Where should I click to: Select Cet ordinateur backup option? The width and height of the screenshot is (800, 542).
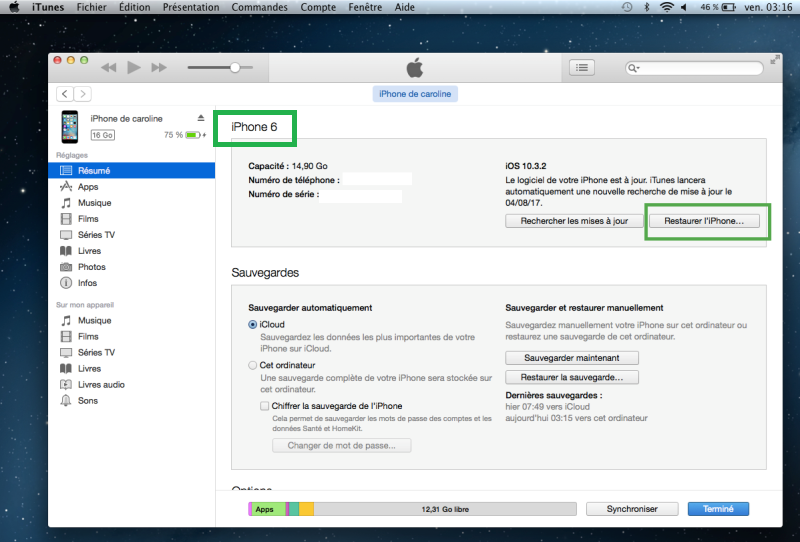click(253, 365)
